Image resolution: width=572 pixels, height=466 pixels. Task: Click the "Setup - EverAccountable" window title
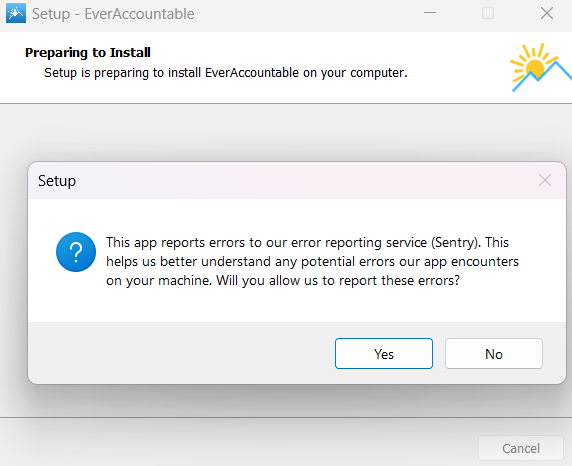pos(113,14)
